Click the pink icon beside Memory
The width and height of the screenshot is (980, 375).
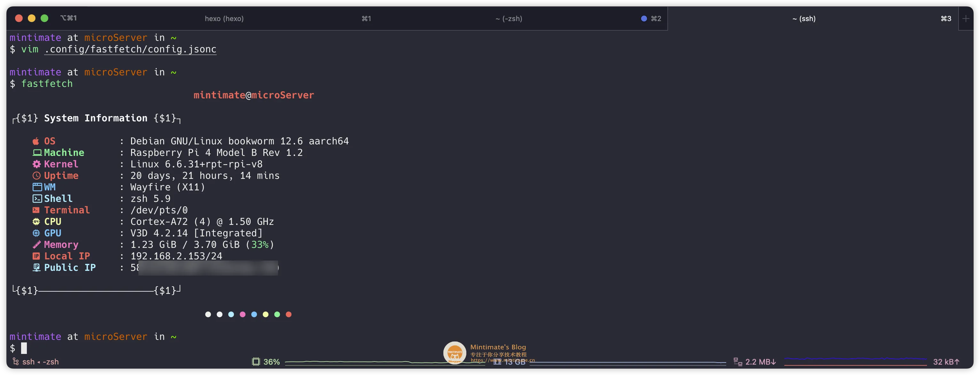point(36,244)
